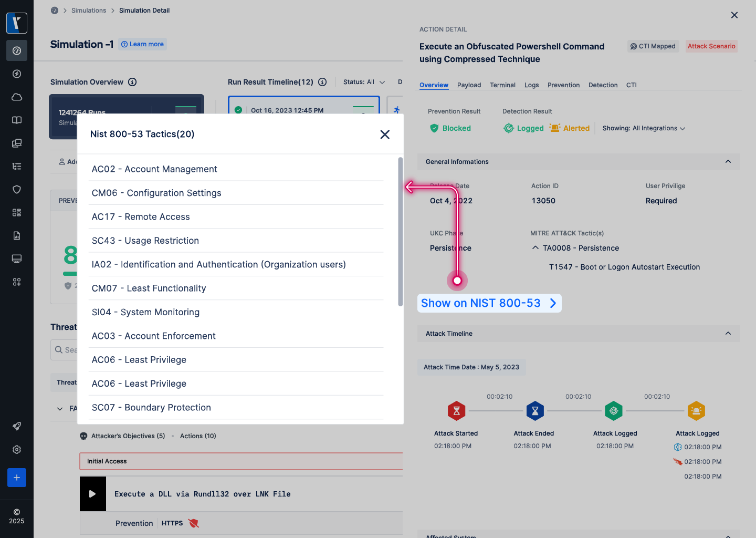Open the rocket icon in the sidebar

[x=17, y=426]
